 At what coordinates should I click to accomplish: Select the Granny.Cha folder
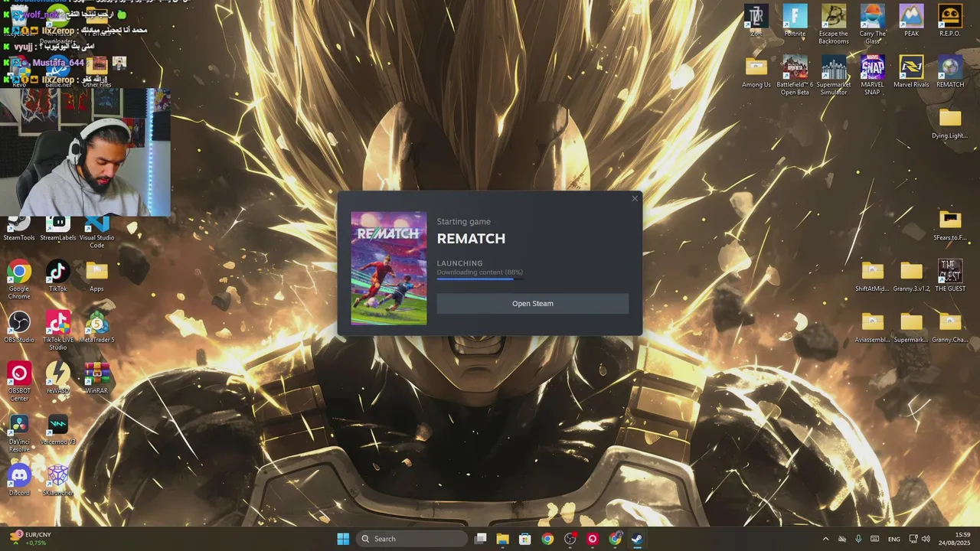pyautogui.click(x=950, y=328)
